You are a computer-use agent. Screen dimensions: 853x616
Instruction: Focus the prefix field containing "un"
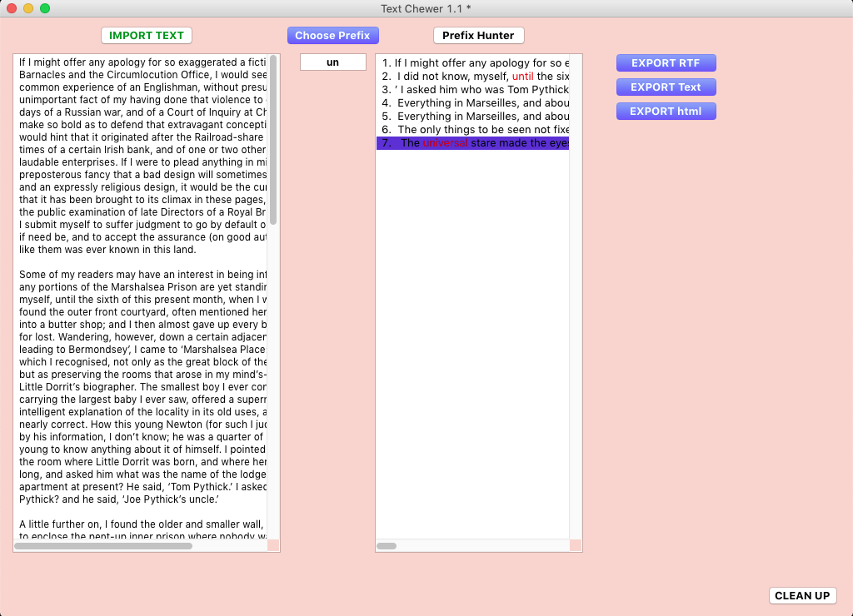[x=333, y=62]
